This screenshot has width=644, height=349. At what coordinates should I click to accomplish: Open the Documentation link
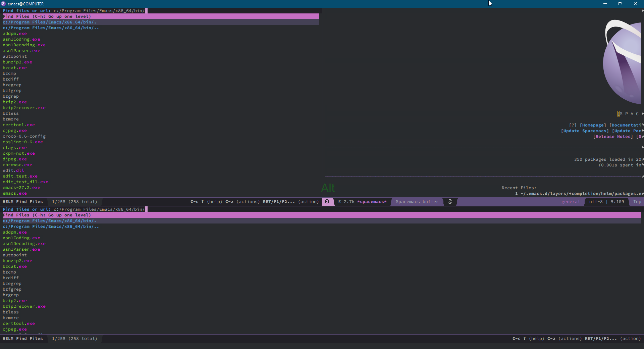pyautogui.click(x=627, y=125)
